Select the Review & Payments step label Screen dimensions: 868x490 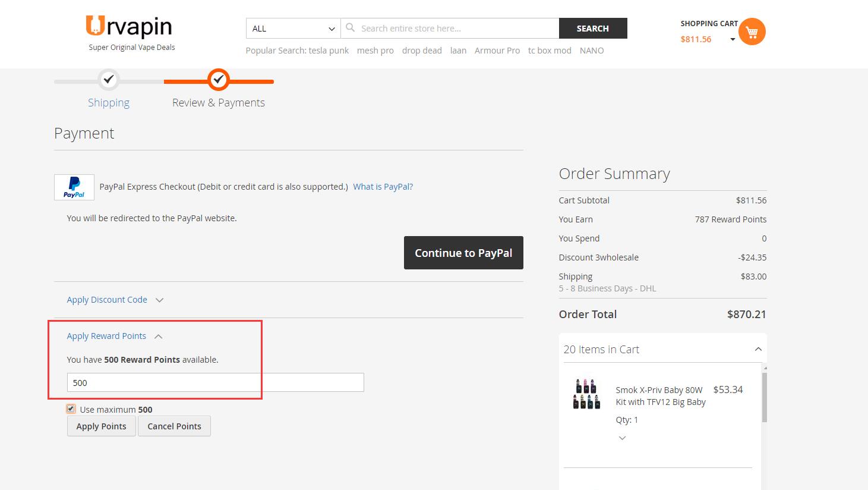219,102
